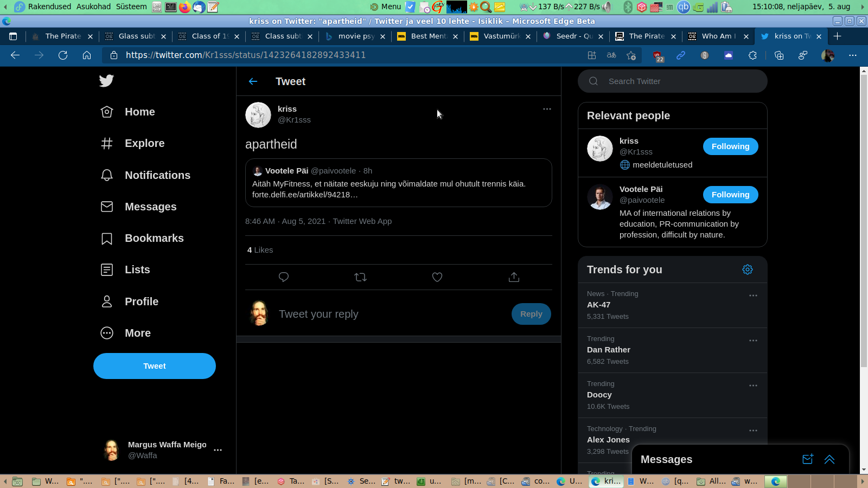
Task: Toggle Following for kriss
Action: (731, 146)
